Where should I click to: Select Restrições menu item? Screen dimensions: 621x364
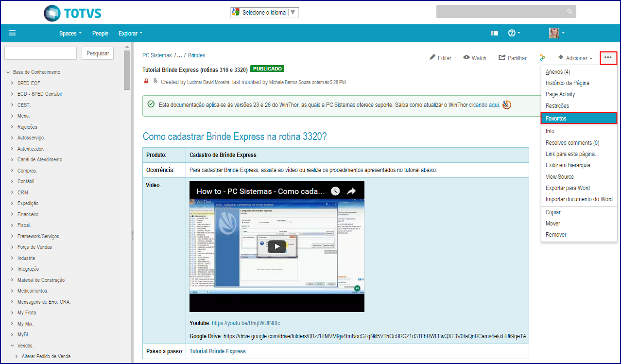pos(579,105)
